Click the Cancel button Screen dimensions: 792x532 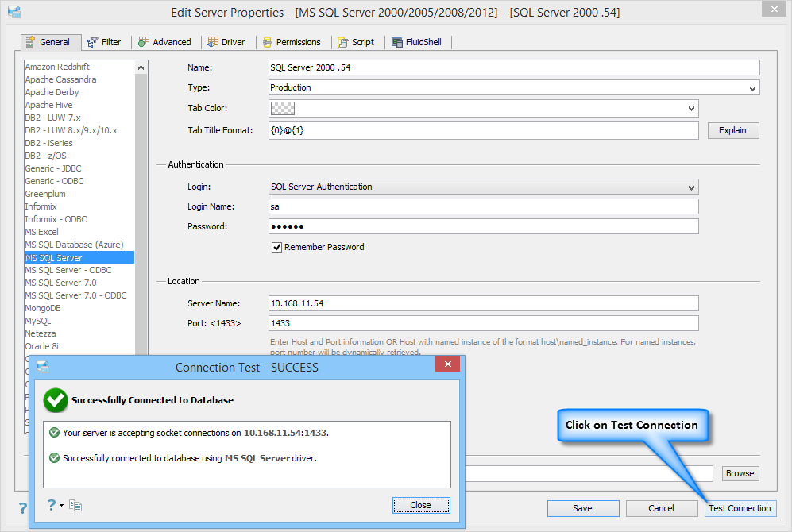tap(661, 508)
